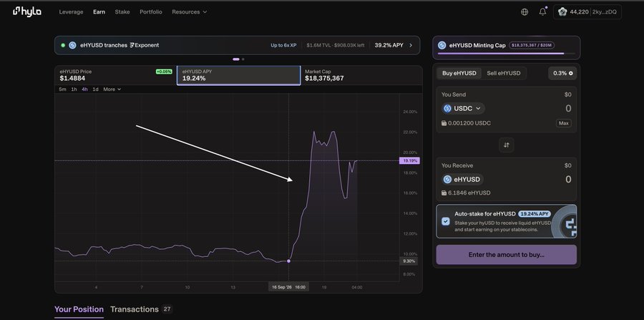The image size is (644, 320).
Task: Click the +0.05% price change badge
Action: click(x=164, y=72)
